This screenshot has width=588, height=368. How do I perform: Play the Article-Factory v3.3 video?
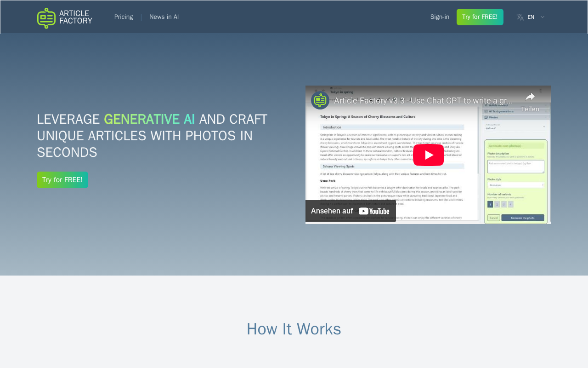[x=429, y=155]
